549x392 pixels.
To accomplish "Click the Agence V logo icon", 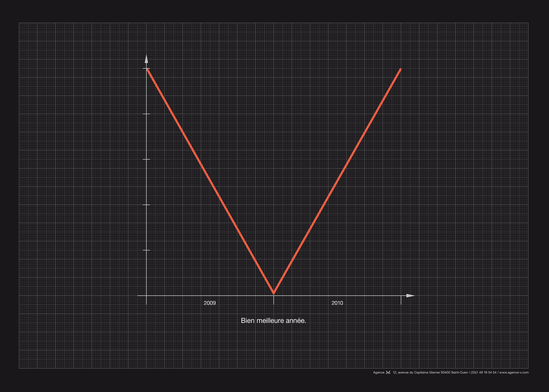I will [388, 372].
